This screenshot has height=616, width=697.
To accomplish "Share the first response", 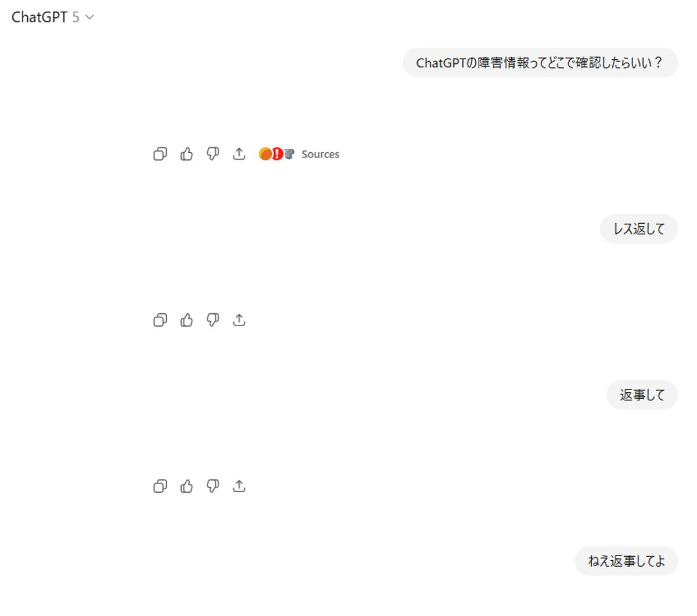I will 239,154.
